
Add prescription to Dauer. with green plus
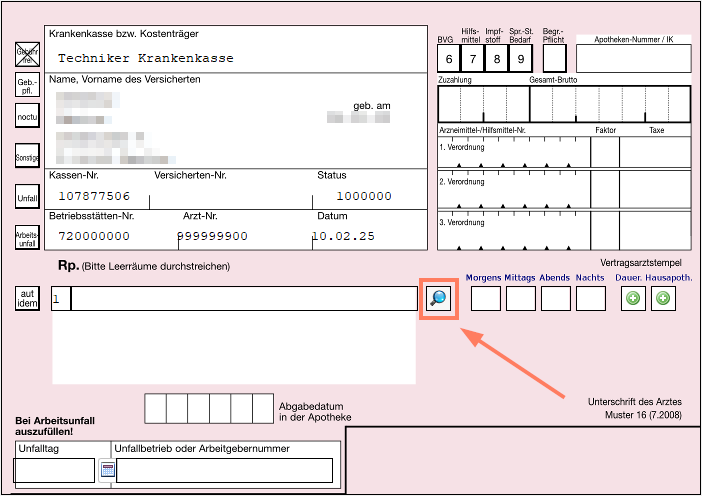coord(633,298)
